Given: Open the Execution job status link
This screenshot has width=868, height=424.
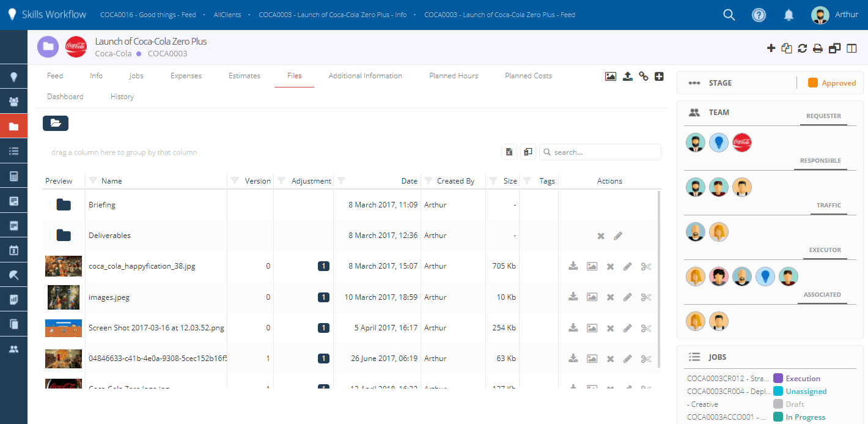Looking at the screenshot, I should [x=803, y=379].
